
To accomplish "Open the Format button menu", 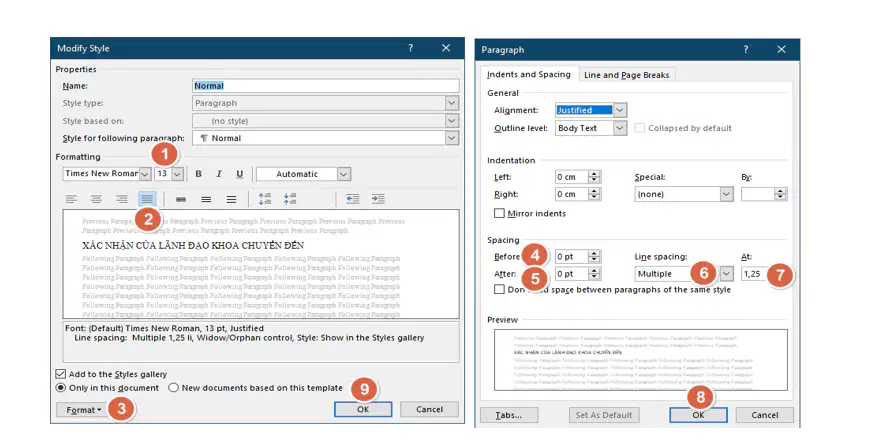I will coord(83,410).
